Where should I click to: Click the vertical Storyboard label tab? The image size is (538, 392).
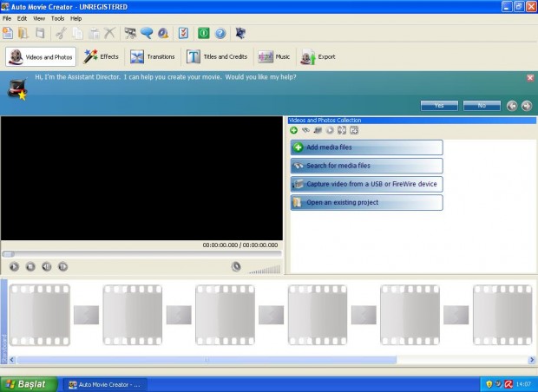3,322
